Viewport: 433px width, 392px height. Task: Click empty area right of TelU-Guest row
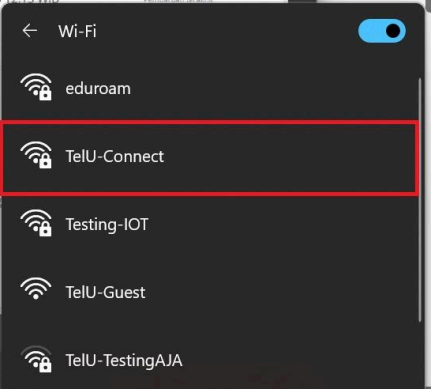[280, 293]
